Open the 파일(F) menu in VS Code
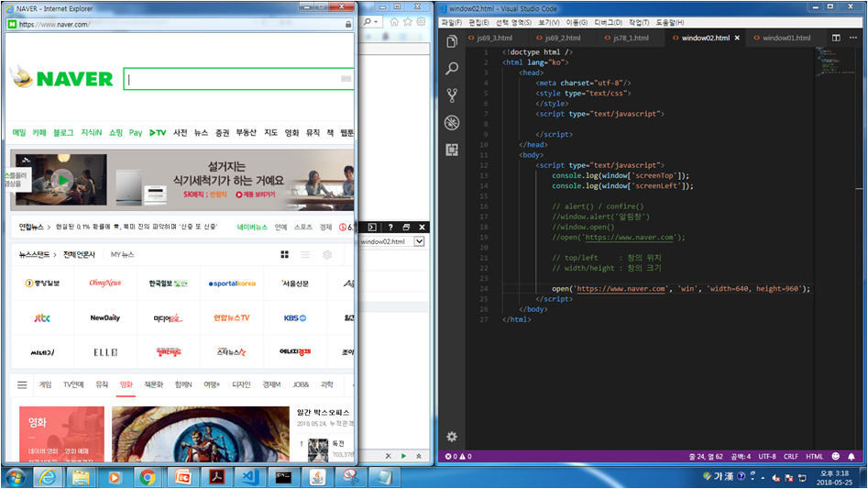The image size is (868, 489). pyautogui.click(x=452, y=23)
